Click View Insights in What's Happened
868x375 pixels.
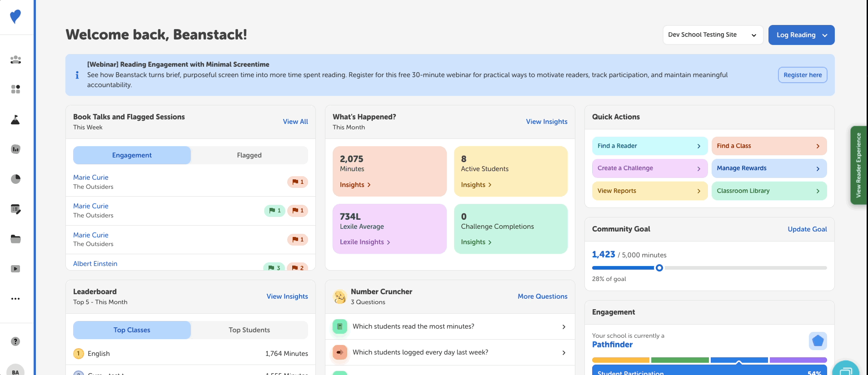[547, 122]
